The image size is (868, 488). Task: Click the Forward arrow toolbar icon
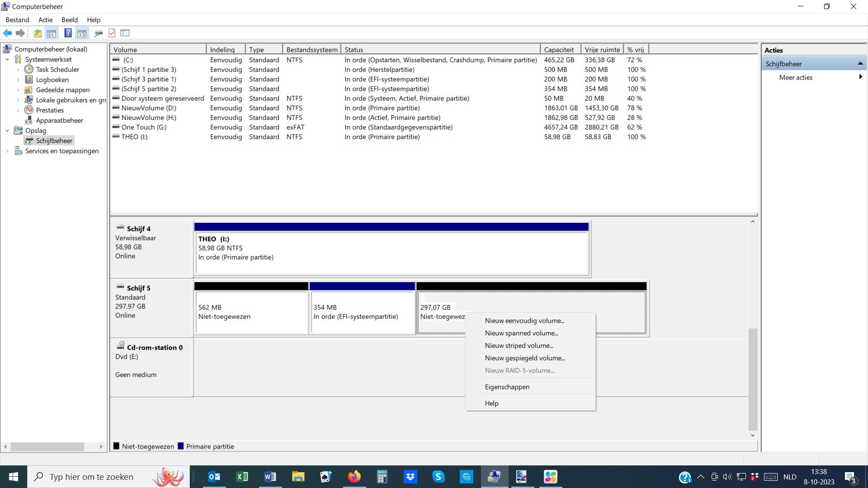click(20, 33)
